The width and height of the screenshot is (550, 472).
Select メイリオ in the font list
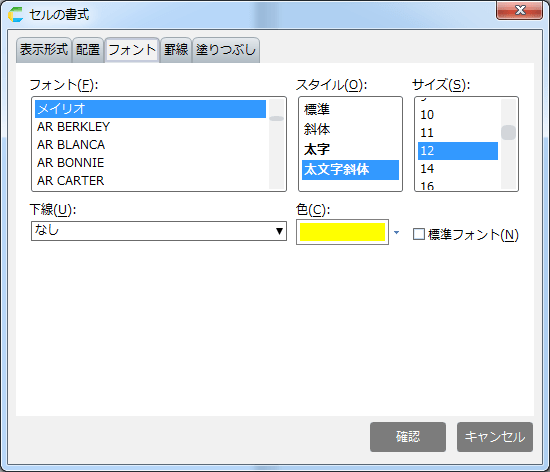(150, 109)
